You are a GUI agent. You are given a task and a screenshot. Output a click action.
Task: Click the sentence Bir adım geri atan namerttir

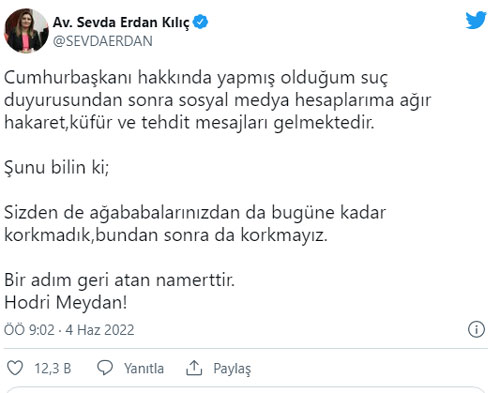120,280
